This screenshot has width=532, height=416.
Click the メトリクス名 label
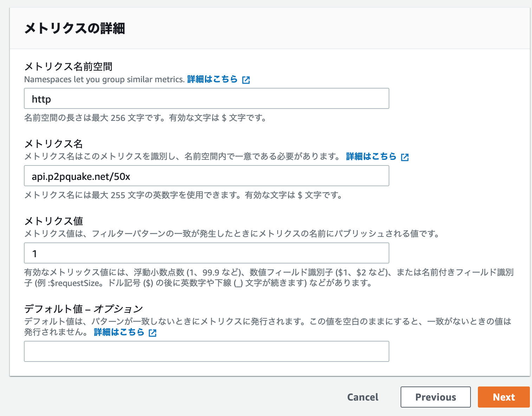coord(53,144)
